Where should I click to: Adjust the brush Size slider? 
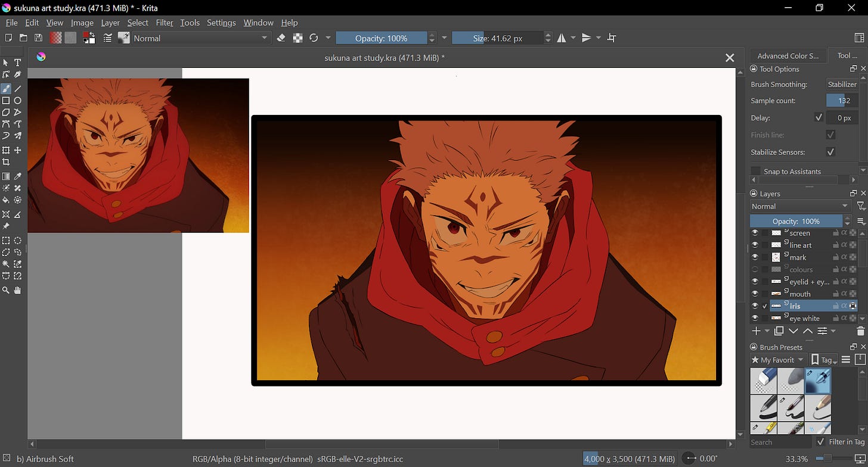pyautogui.click(x=498, y=38)
